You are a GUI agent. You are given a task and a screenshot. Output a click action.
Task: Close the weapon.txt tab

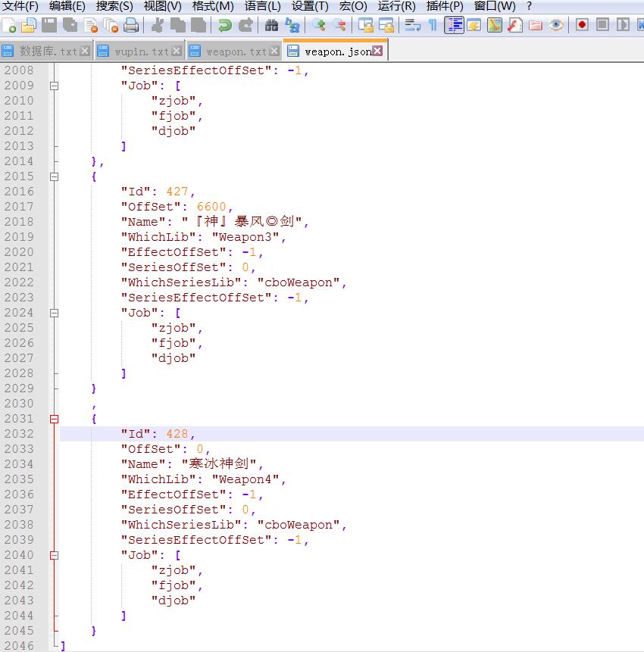click(x=274, y=51)
